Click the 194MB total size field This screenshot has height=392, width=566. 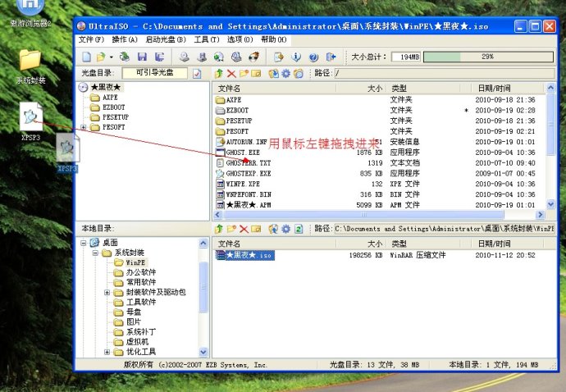click(x=406, y=57)
